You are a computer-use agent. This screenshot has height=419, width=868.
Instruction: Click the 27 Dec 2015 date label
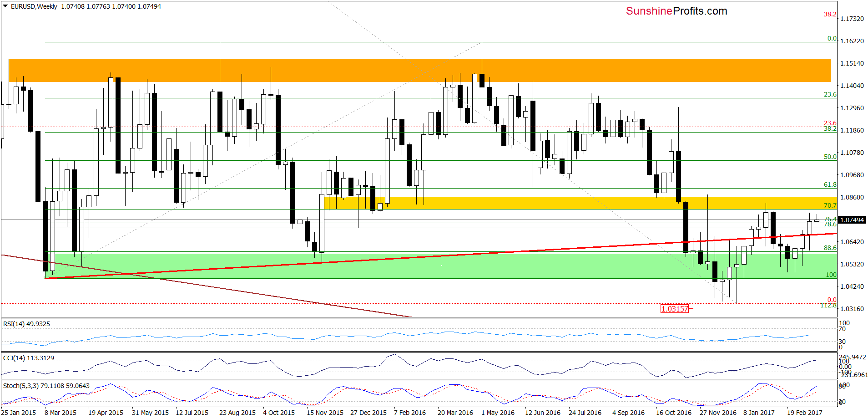(368, 413)
